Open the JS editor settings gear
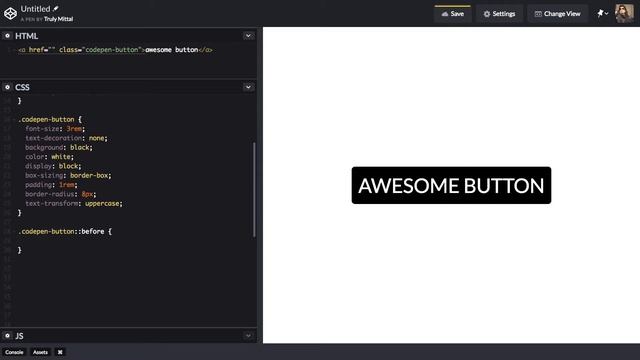The height and width of the screenshot is (360, 640). (7, 336)
